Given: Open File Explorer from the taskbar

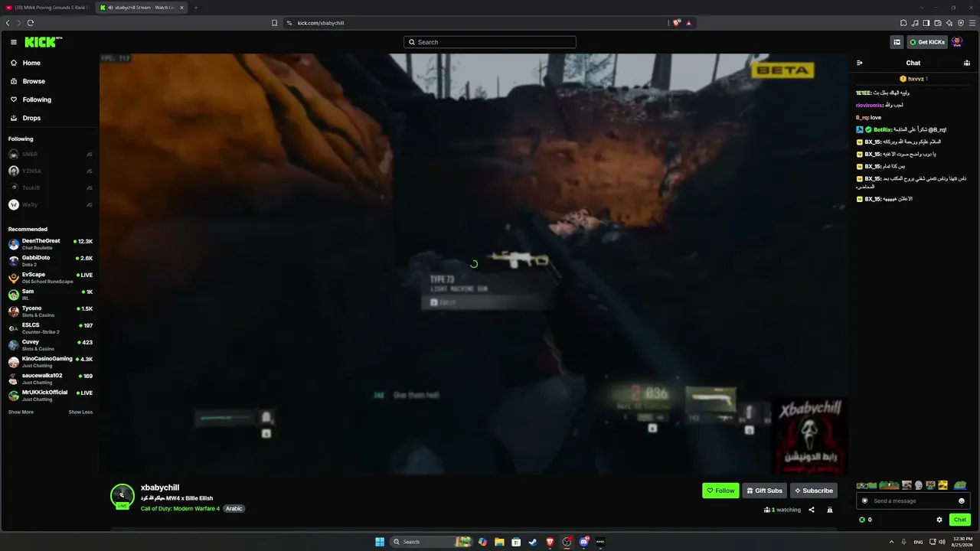Looking at the screenshot, I should (x=499, y=542).
